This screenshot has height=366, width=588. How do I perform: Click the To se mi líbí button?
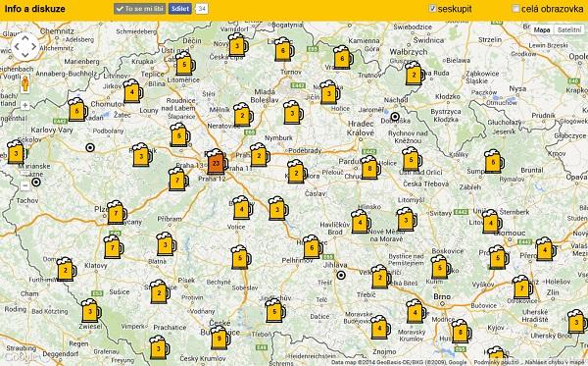point(140,9)
